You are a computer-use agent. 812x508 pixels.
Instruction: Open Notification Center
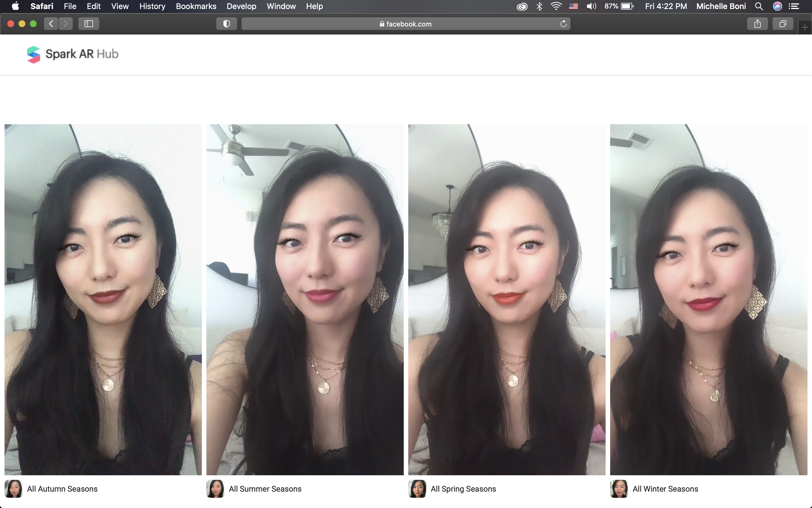[794, 6]
